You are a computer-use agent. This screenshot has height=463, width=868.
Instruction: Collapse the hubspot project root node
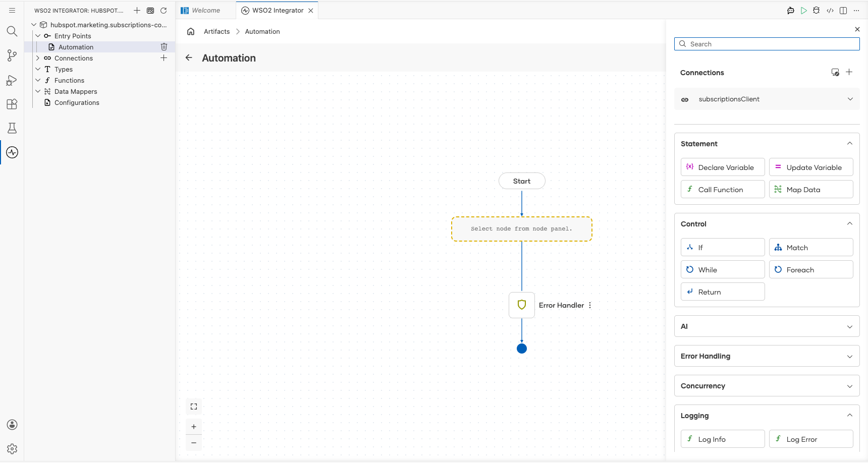pyautogui.click(x=34, y=25)
